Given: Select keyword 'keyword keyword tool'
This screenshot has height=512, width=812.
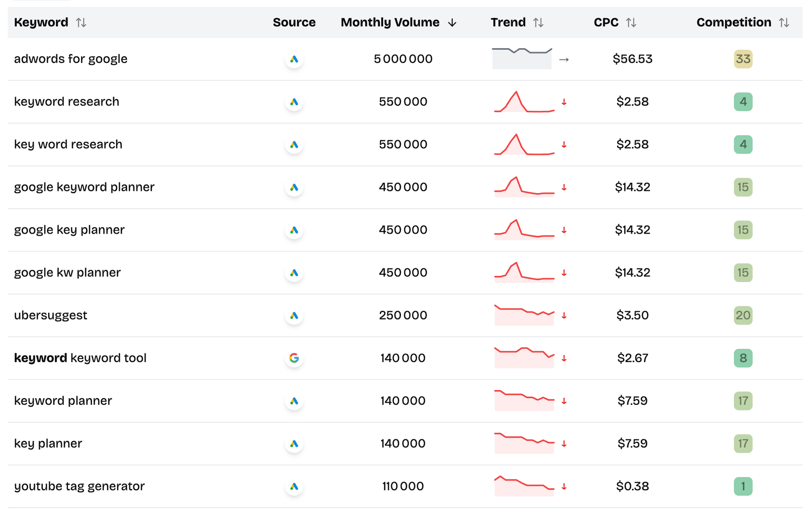Looking at the screenshot, I should tap(80, 358).
